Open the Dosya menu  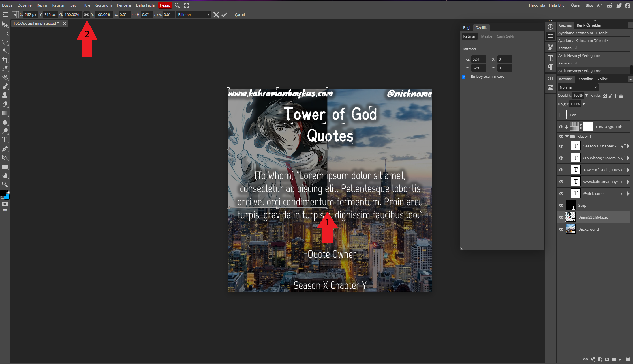7,5
